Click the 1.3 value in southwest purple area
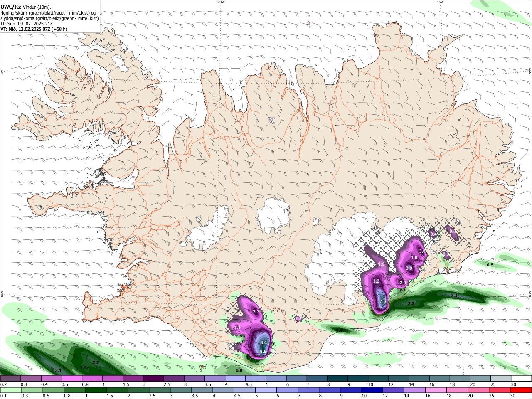This screenshot has width=532, height=399. pyautogui.click(x=238, y=328)
